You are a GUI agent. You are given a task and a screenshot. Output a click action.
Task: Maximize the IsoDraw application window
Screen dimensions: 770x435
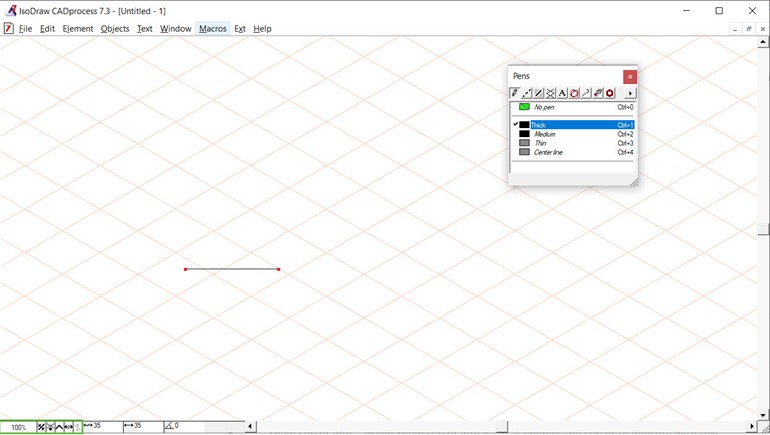click(x=719, y=10)
